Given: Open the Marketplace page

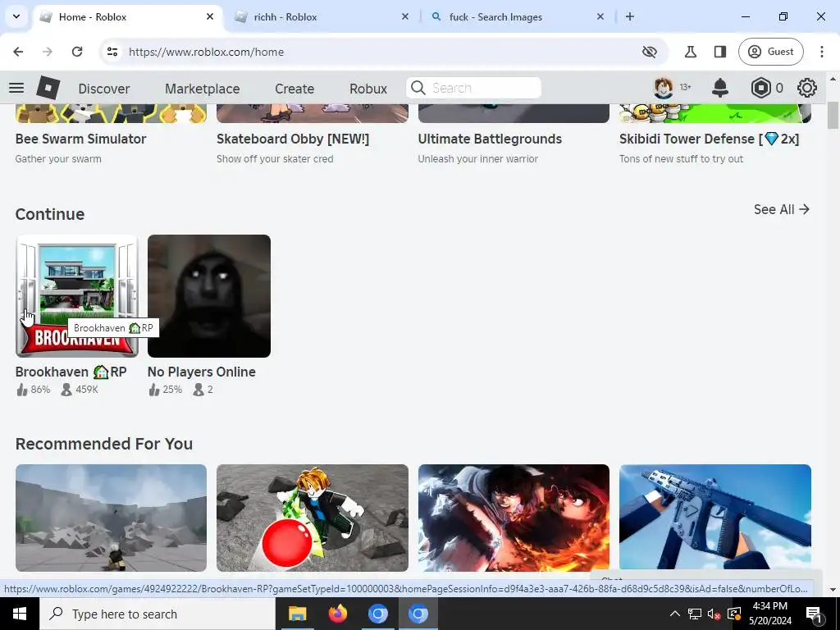Looking at the screenshot, I should (x=203, y=89).
